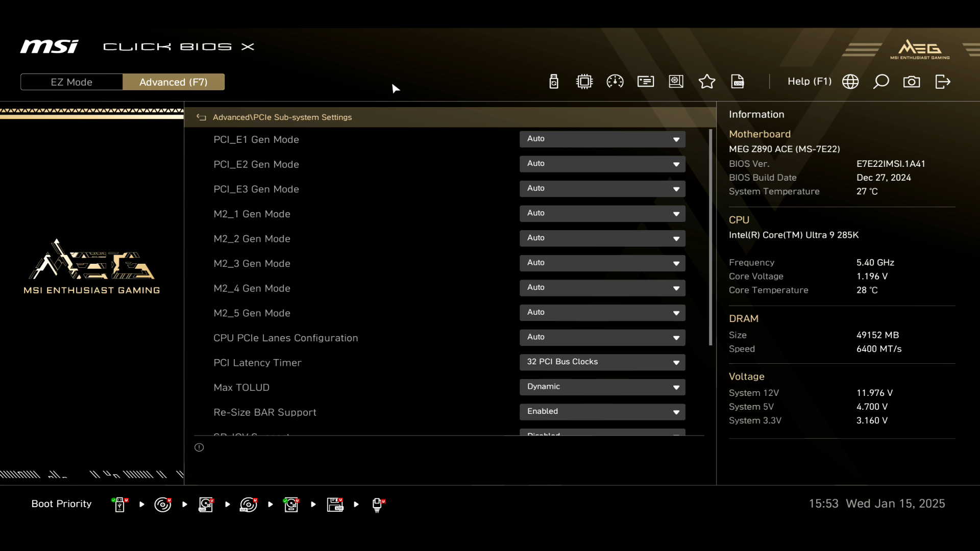Click the LOG file icon
This screenshot has height=551, width=980.
[x=738, y=82]
